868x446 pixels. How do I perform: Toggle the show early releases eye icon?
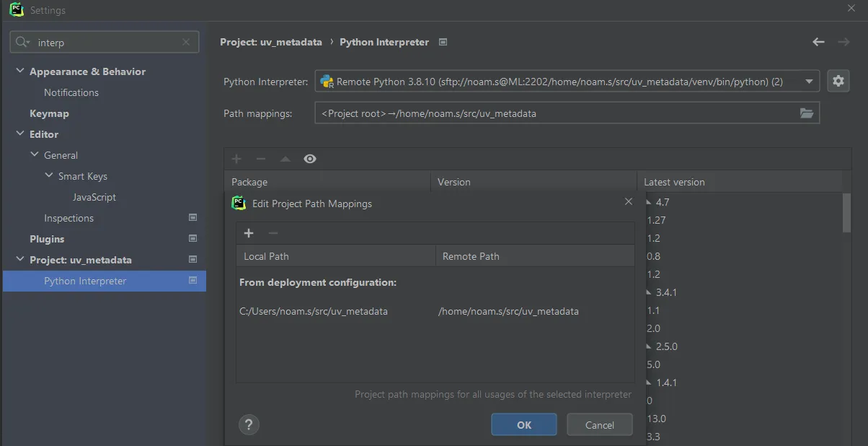point(310,159)
